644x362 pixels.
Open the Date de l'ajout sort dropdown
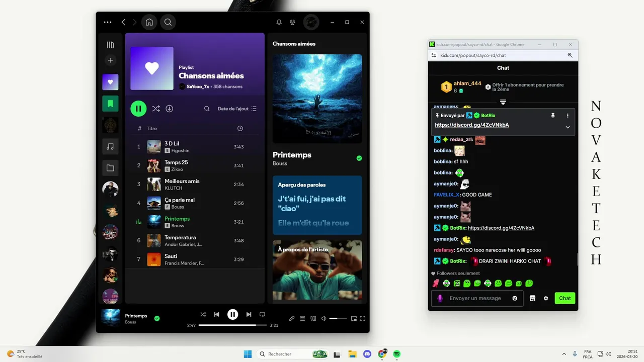click(x=237, y=109)
